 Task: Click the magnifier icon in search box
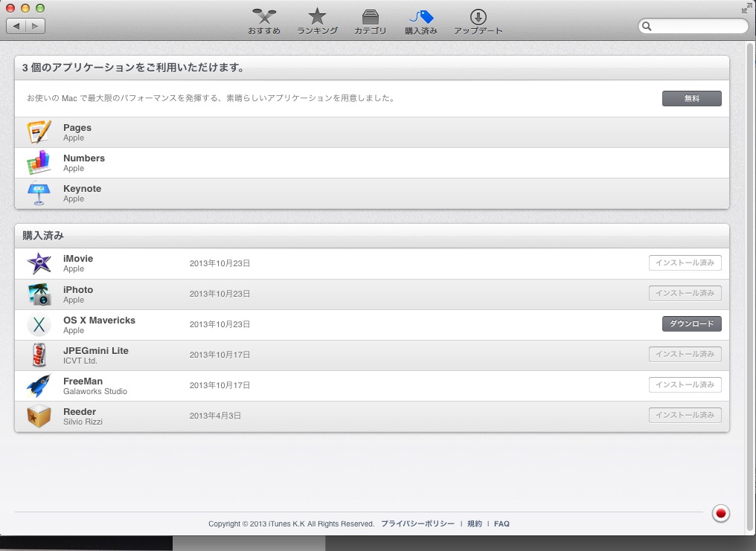[647, 27]
